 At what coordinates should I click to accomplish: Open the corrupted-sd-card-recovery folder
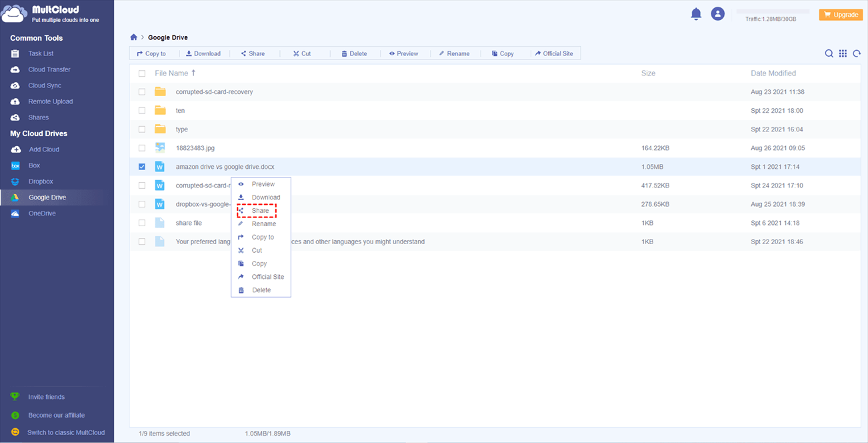tap(214, 92)
